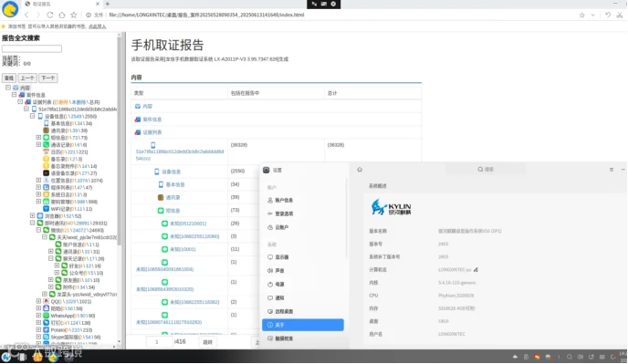Click the search icon in the system tray
This screenshot has width=628, height=364.
coord(570,357)
